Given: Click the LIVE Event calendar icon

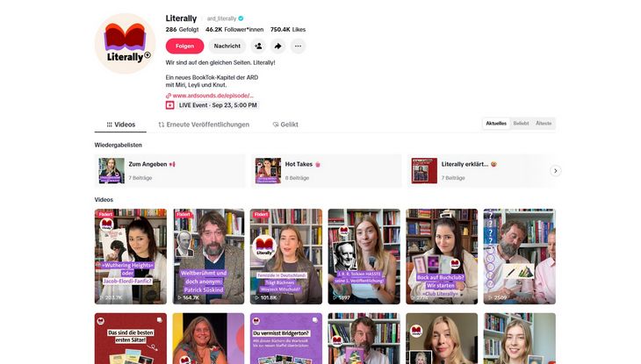Looking at the screenshot, I should point(169,105).
